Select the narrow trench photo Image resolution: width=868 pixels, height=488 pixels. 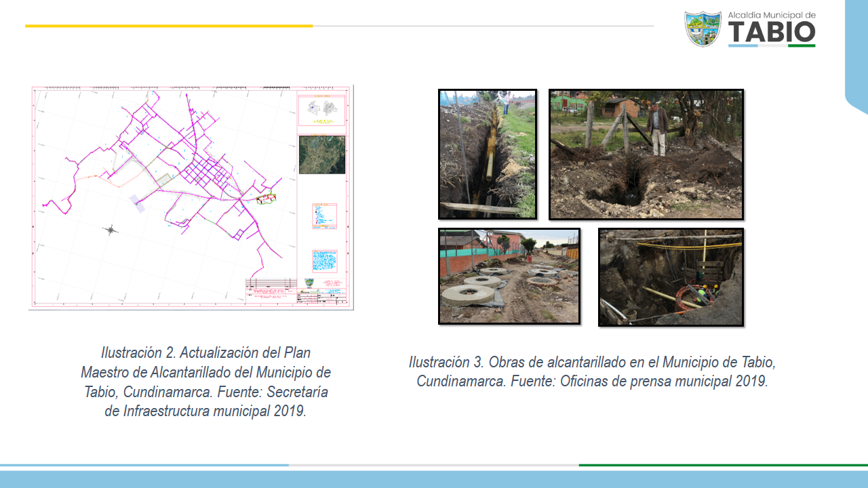tap(487, 154)
